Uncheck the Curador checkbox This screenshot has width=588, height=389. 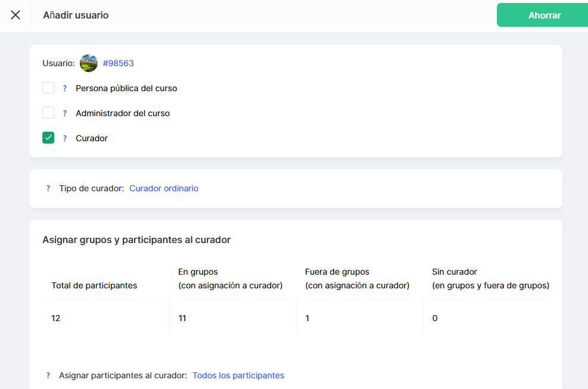[x=48, y=138]
